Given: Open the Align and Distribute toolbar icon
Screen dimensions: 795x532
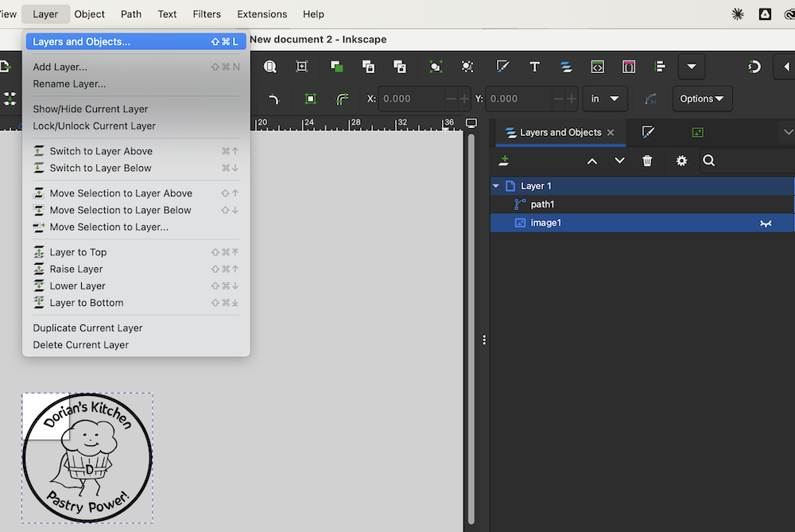Looking at the screenshot, I should click(660, 67).
